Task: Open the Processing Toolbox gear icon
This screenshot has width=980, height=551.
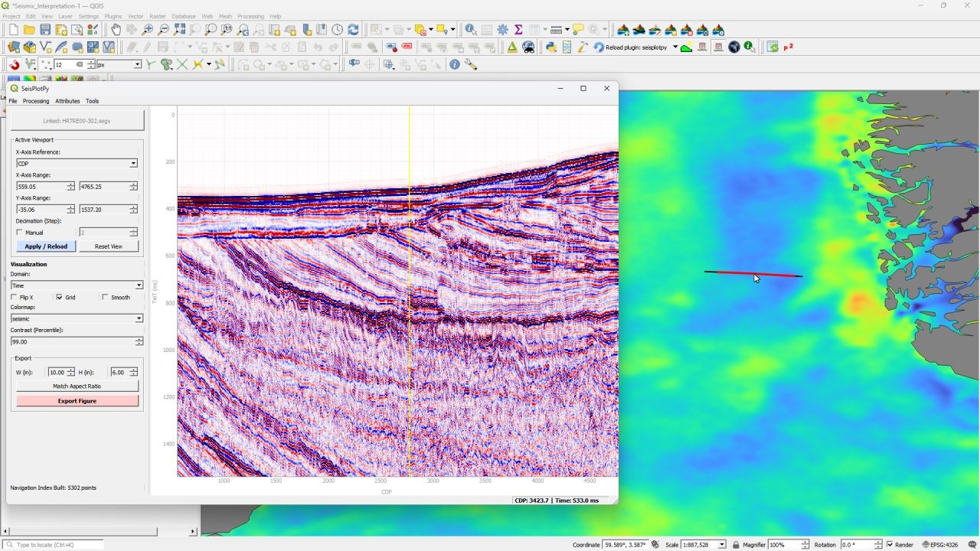Action: [502, 30]
